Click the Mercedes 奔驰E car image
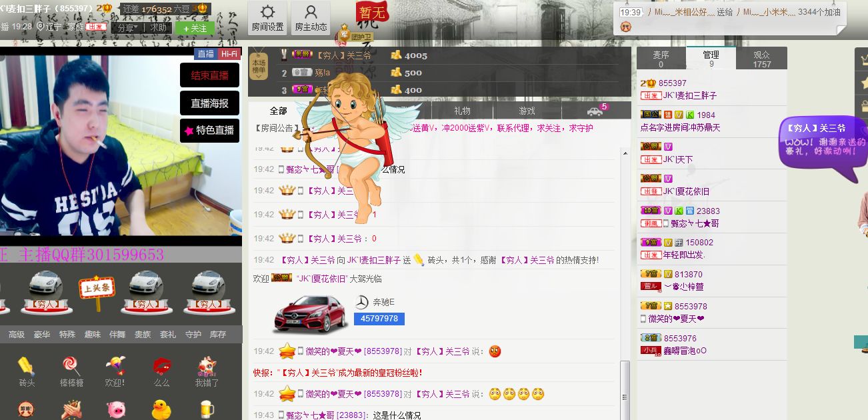 (309, 313)
